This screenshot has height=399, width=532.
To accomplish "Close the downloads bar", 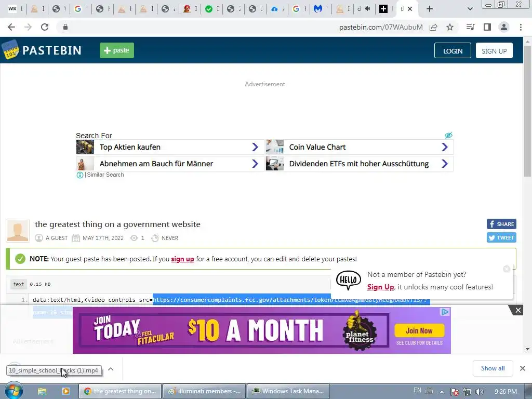I will [523, 368].
